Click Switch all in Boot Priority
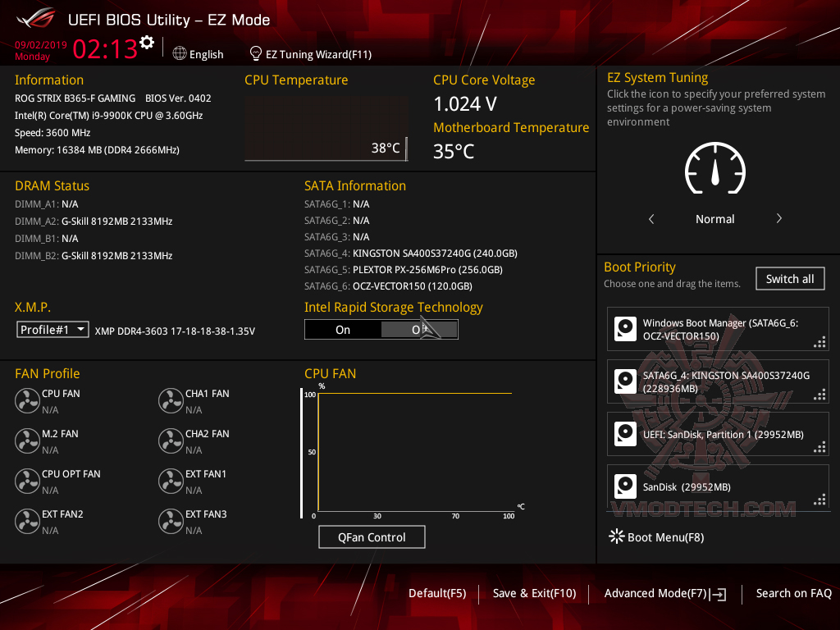 (x=789, y=278)
